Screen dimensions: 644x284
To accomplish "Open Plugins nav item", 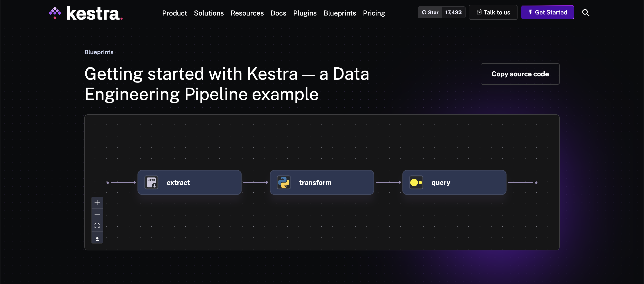I will click(305, 13).
